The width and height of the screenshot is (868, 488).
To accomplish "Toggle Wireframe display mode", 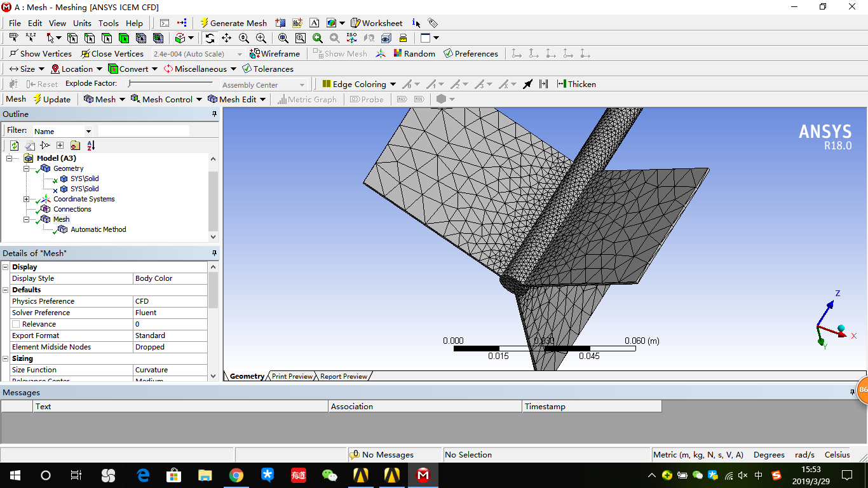I will pos(275,53).
